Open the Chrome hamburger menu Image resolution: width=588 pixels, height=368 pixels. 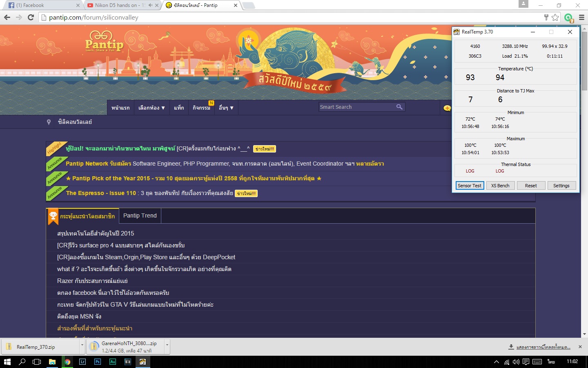coord(581,17)
